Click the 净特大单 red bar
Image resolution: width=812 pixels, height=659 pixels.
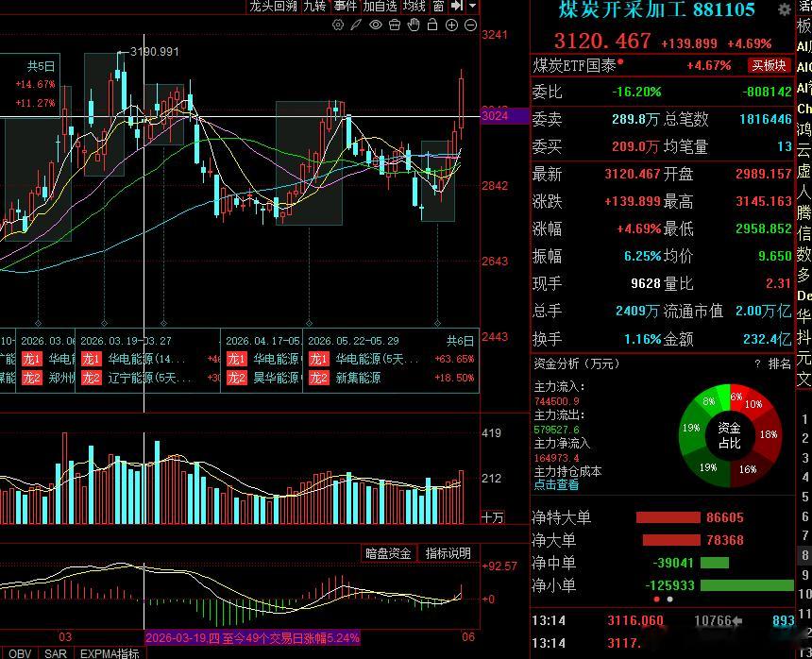click(x=668, y=517)
